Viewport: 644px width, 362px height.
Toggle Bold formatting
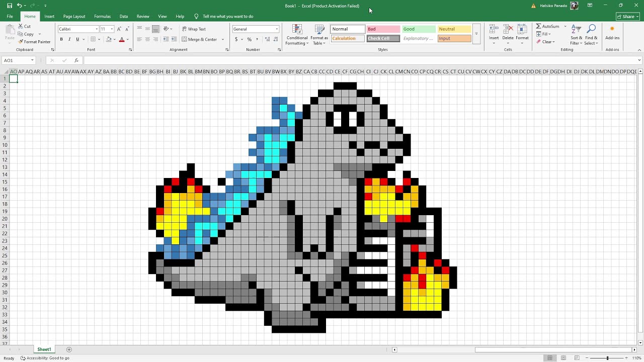(x=61, y=39)
